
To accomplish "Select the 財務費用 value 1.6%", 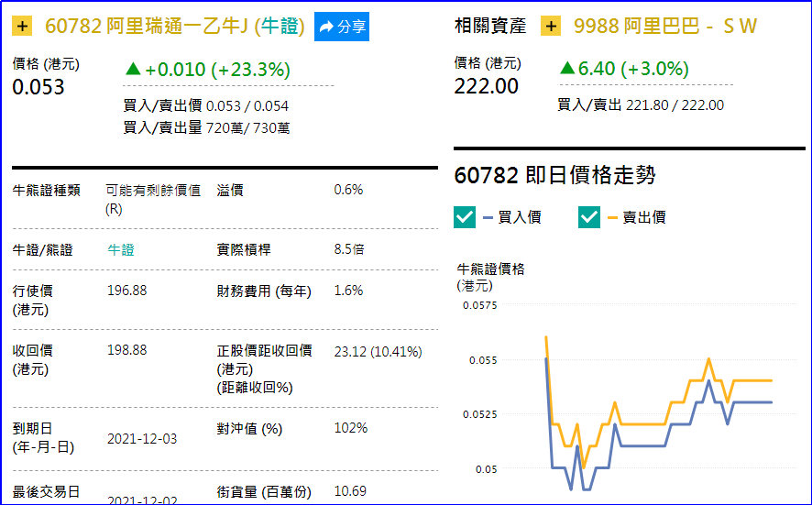I will [x=348, y=291].
